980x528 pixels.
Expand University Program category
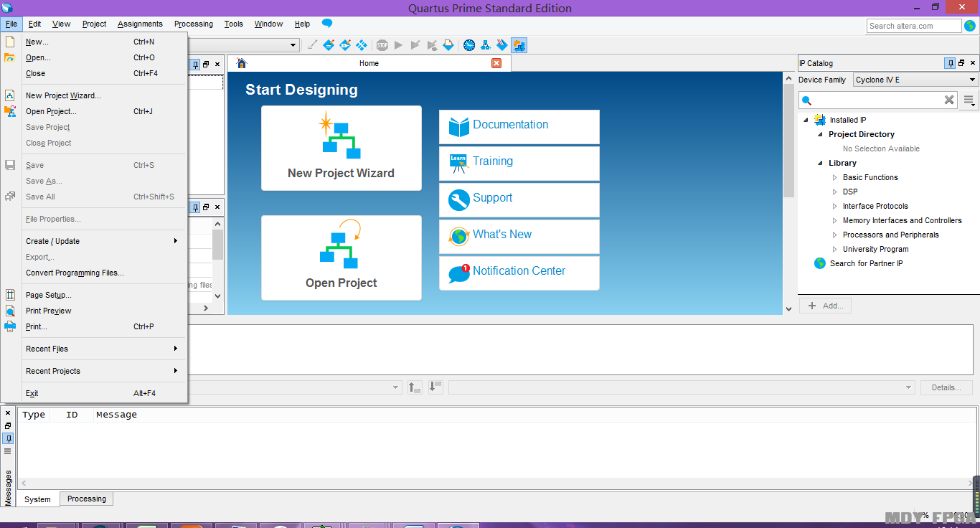834,249
